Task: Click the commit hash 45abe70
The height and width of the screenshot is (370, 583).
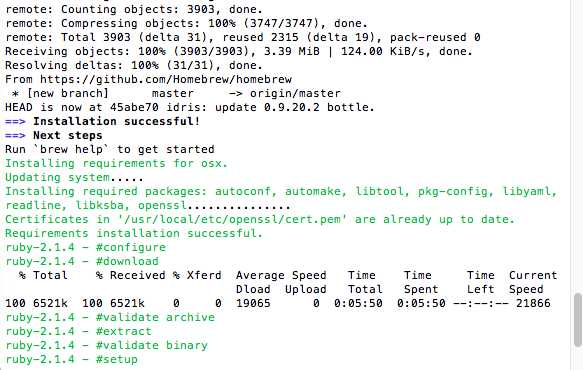Action: click(x=134, y=107)
